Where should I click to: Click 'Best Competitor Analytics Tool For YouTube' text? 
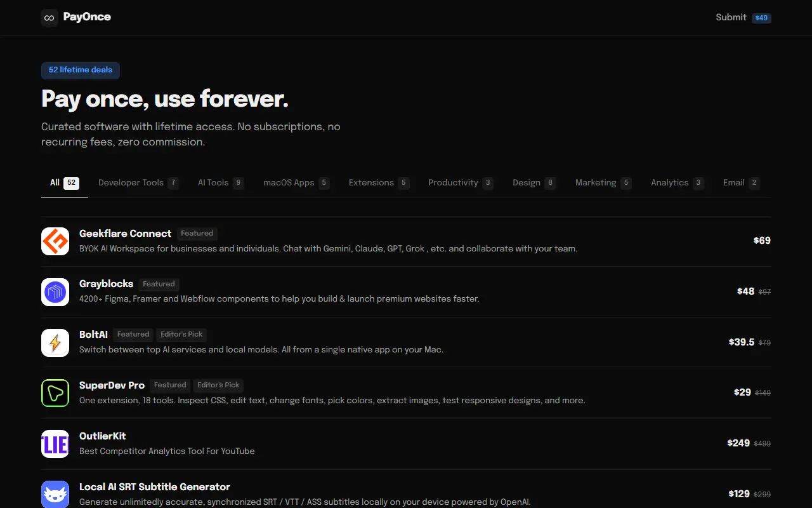[x=167, y=451]
